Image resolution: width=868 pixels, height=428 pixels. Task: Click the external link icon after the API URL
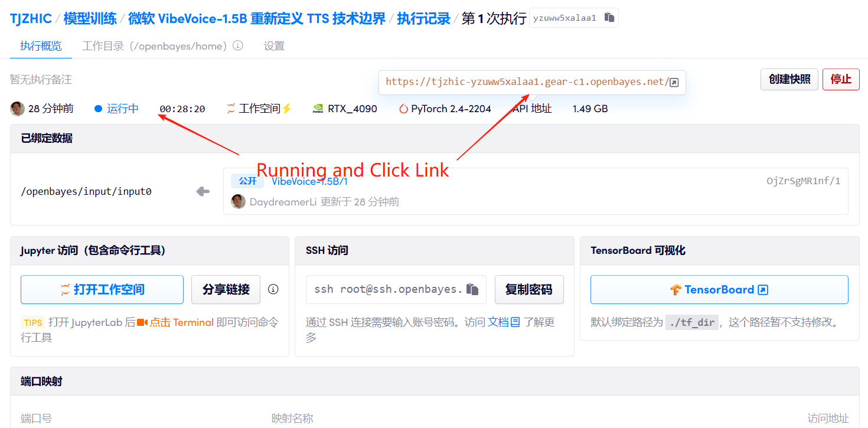point(674,83)
